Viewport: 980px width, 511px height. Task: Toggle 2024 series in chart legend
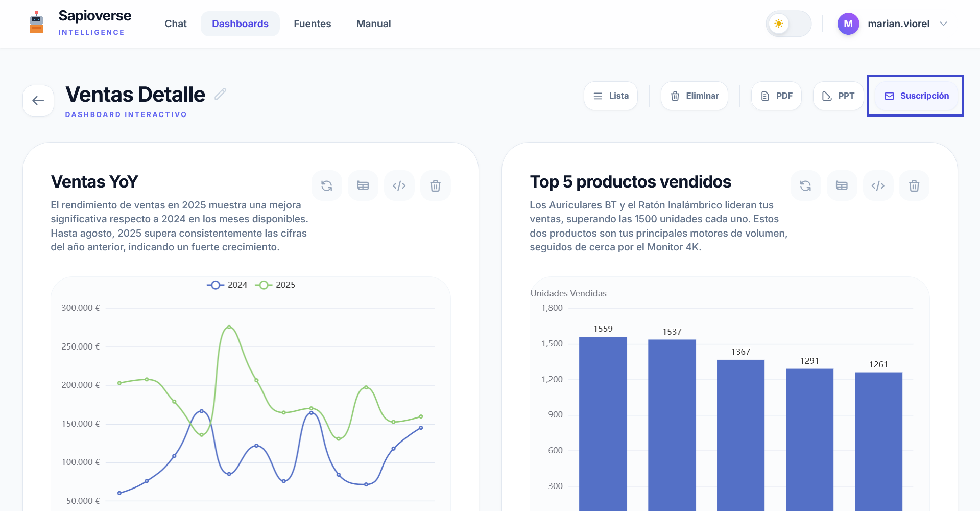pos(227,285)
